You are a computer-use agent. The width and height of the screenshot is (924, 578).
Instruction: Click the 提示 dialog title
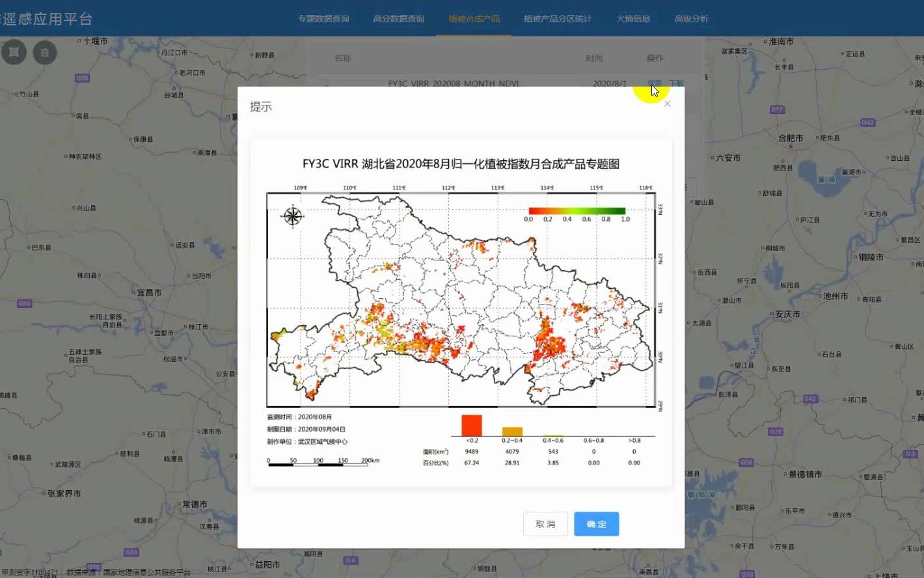261,107
